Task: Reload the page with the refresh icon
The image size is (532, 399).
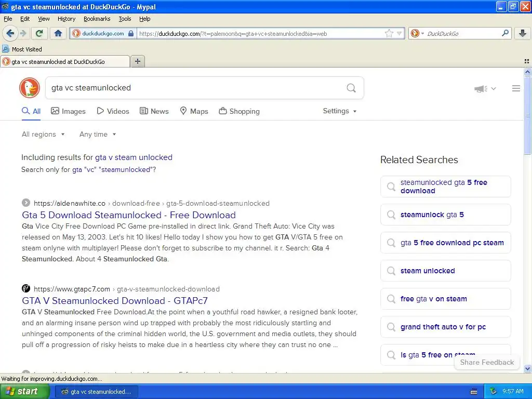Action: click(39, 33)
